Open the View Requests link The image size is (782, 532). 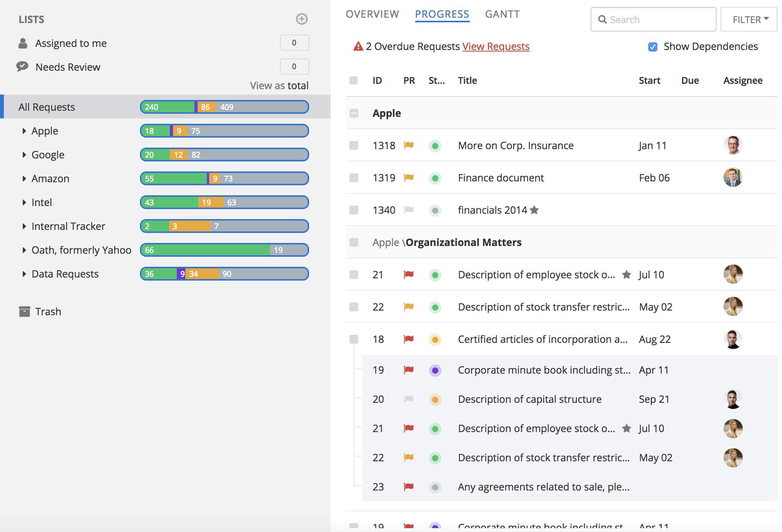click(x=496, y=47)
